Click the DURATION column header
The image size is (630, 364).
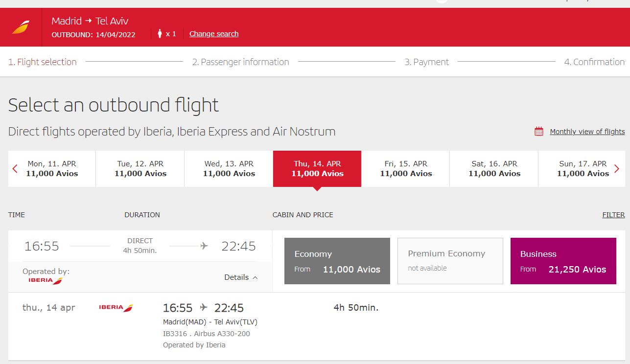[142, 215]
